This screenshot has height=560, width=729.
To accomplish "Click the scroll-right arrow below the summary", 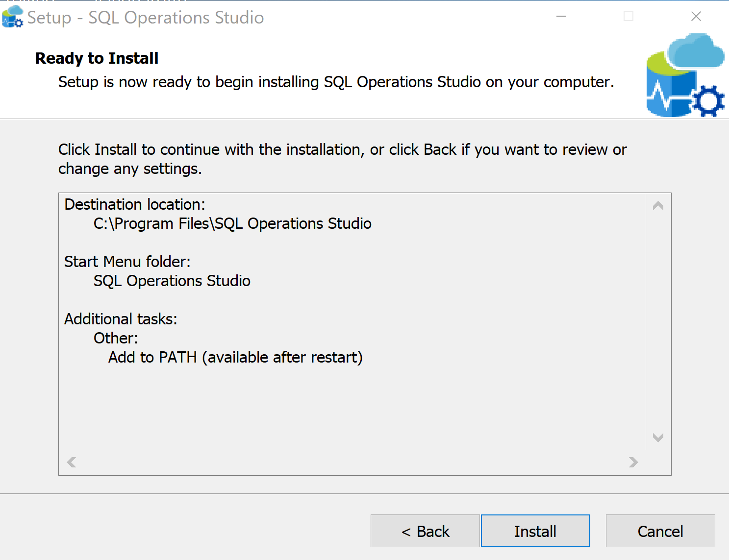I will [x=634, y=462].
